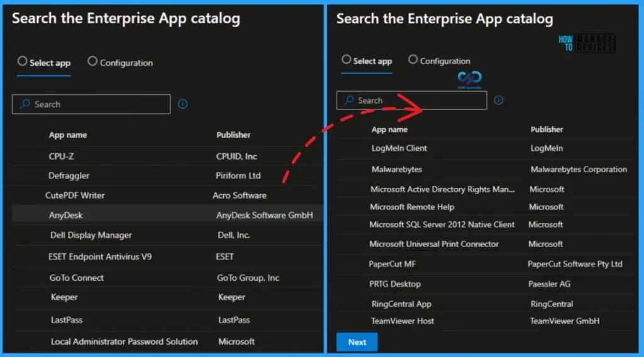Select the AnyDesk app row
Screen dimensions: 644x357
click(167, 215)
